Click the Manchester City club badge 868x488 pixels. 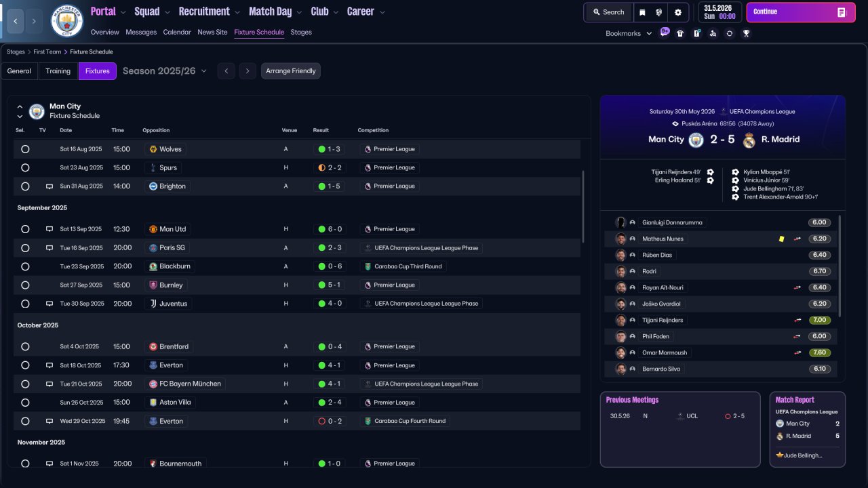[67, 21]
